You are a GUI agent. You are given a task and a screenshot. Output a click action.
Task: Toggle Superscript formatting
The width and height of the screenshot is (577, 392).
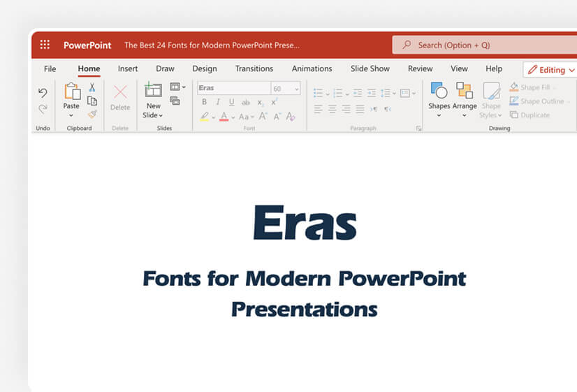coord(274,102)
